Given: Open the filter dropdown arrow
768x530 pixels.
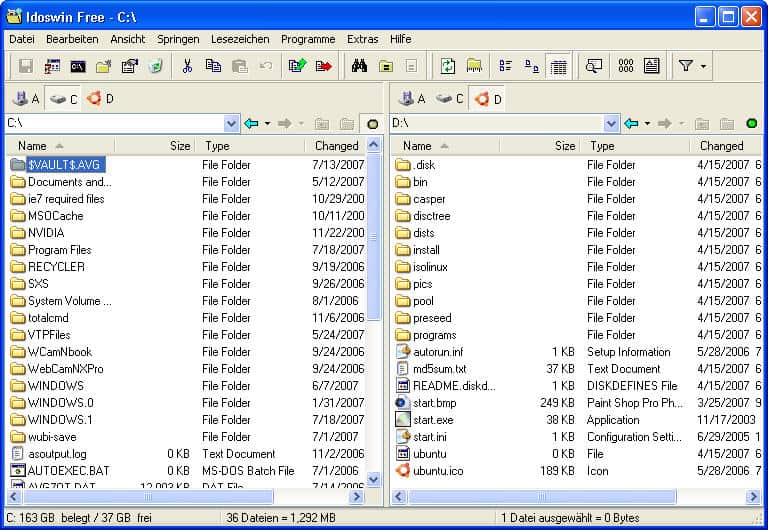Looking at the screenshot, I should pos(703,66).
